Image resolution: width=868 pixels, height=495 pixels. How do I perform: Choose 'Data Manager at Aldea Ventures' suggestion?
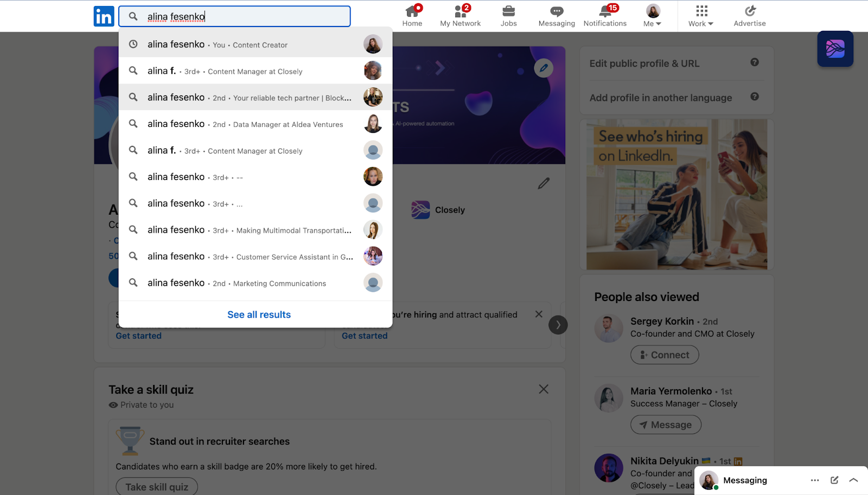[x=256, y=124]
